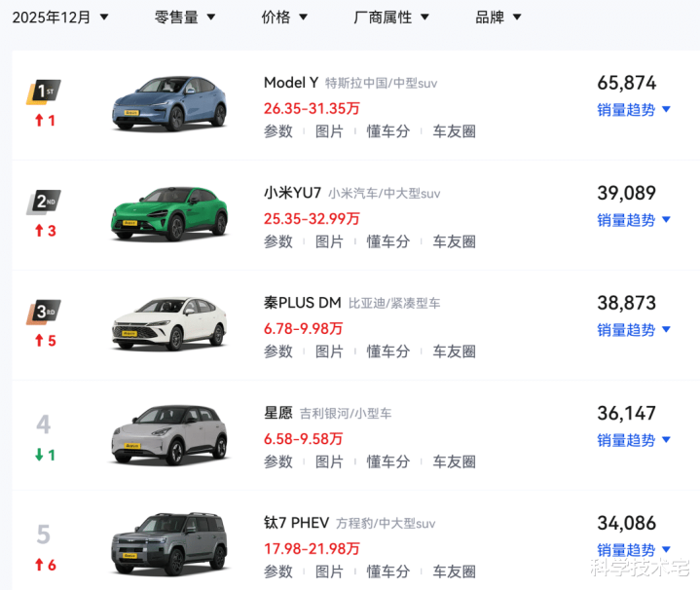
Task: Open the 厂商属性 filter menu
Action: coord(391,18)
